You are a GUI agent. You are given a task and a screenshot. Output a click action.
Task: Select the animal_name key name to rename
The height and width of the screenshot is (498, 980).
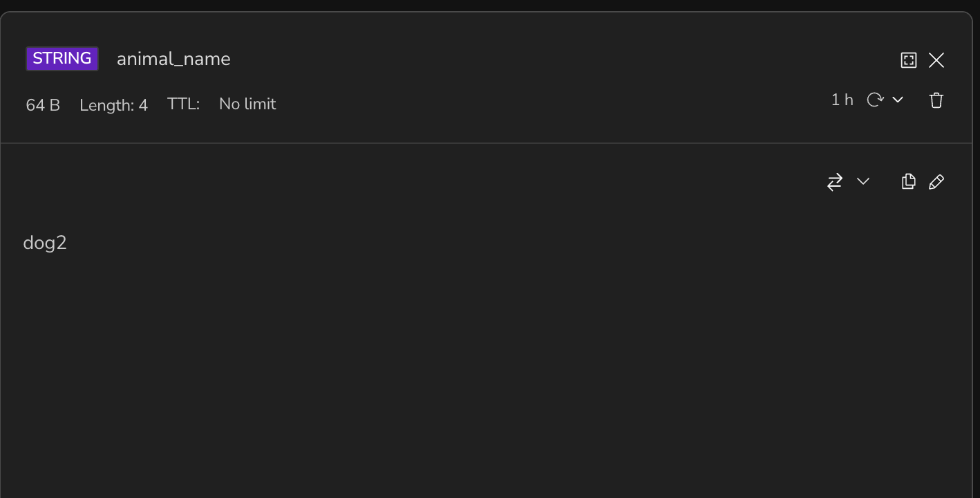(x=173, y=59)
